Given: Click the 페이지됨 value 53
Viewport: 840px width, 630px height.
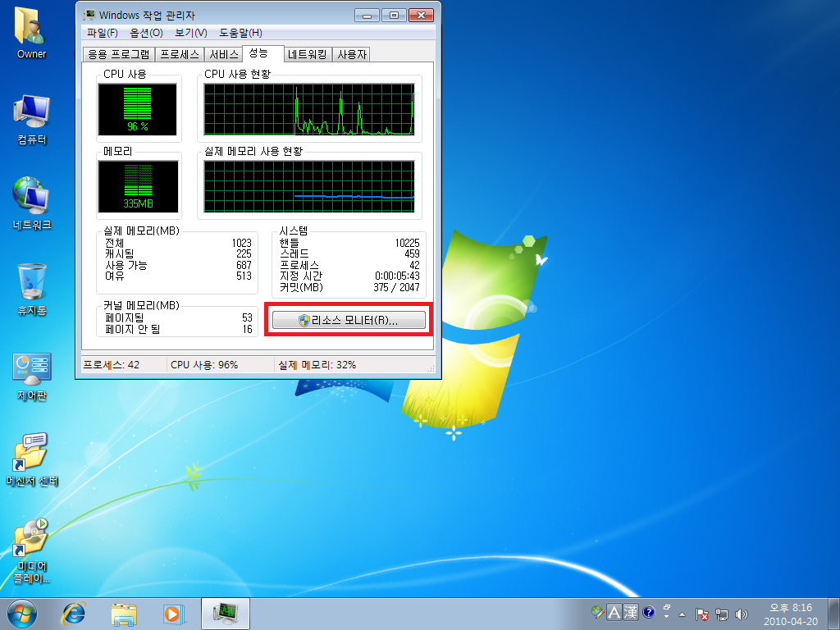Looking at the screenshot, I should 247,317.
